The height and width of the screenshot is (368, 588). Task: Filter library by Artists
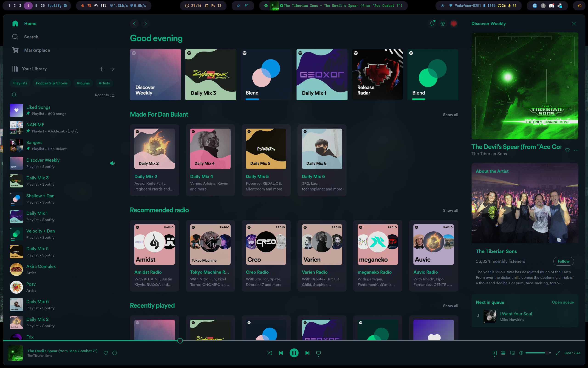[x=104, y=83]
